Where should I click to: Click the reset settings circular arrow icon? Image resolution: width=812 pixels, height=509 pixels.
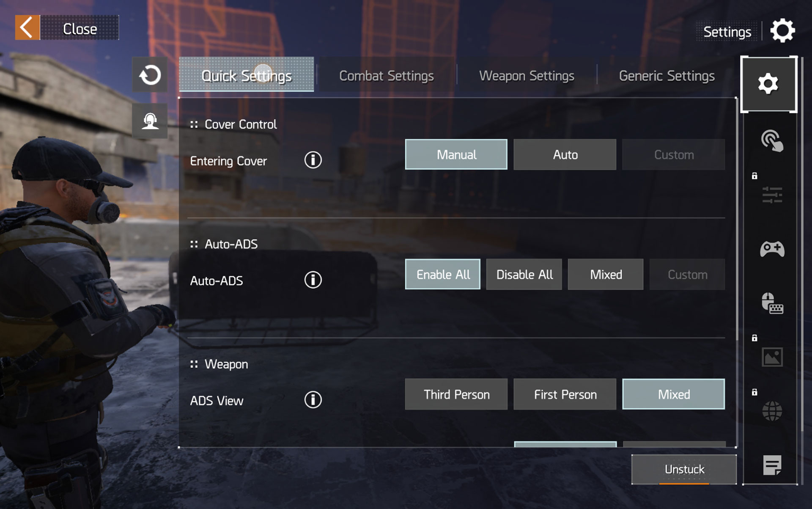(x=150, y=75)
